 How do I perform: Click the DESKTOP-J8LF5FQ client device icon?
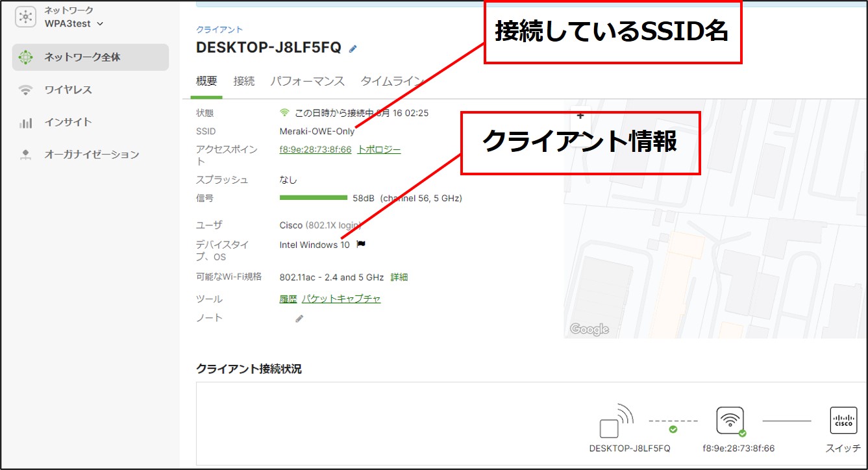[x=616, y=420]
